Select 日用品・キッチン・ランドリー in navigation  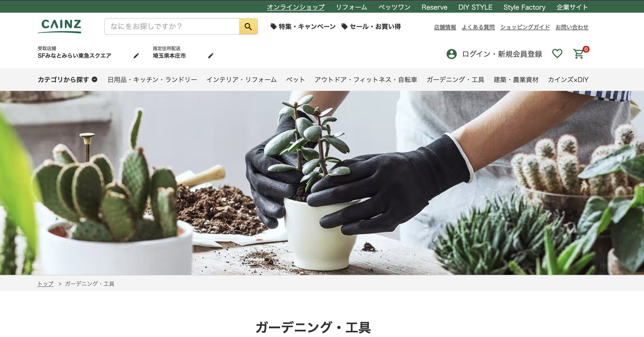click(x=152, y=80)
